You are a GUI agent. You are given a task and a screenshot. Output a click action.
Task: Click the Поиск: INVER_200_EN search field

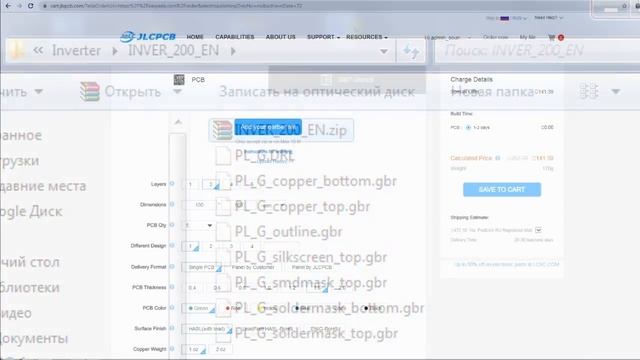pos(537,51)
